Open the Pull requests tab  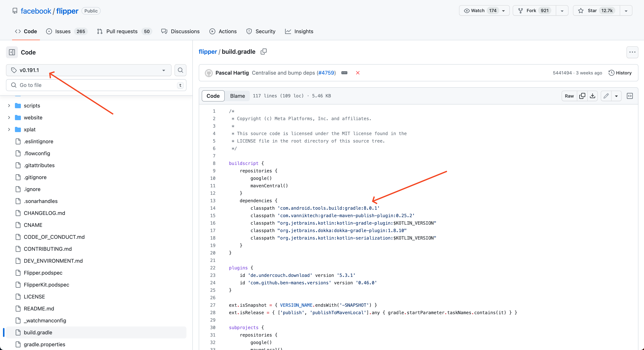tap(122, 31)
